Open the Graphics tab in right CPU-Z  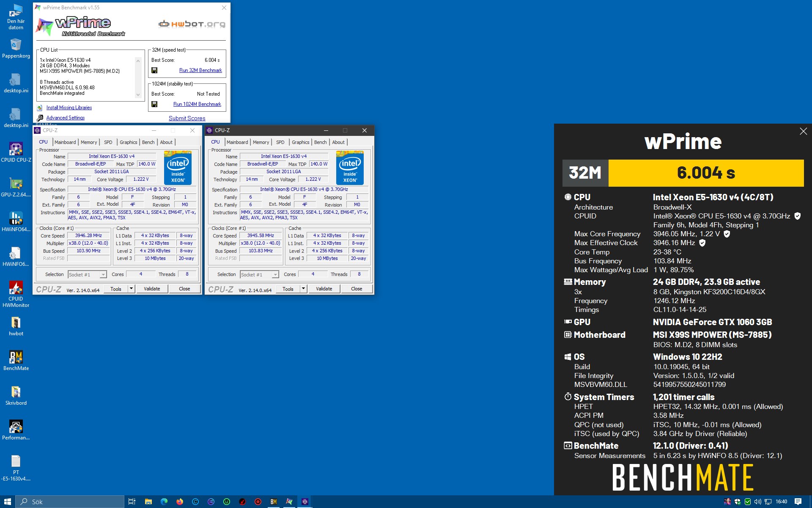coord(300,142)
